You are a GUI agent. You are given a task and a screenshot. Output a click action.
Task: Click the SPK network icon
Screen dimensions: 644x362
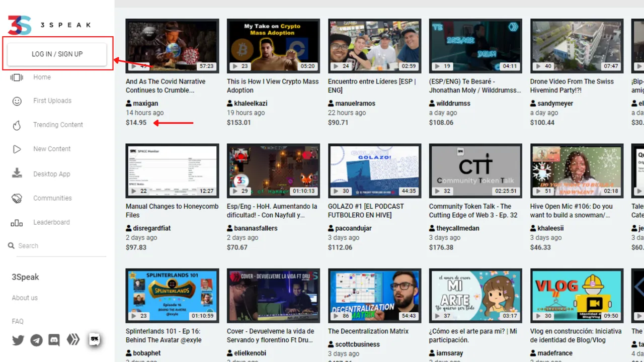(94, 339)
